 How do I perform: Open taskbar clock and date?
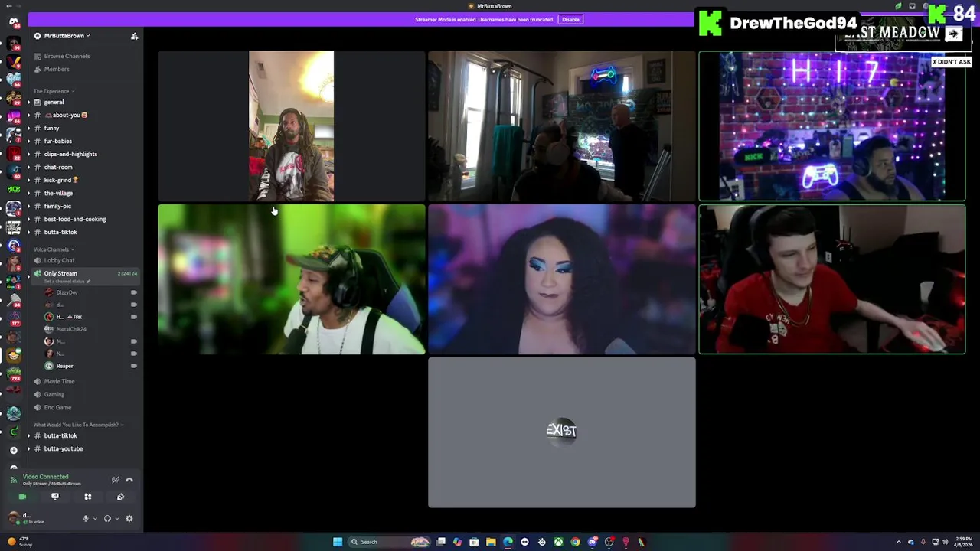(x=964, y=542)
